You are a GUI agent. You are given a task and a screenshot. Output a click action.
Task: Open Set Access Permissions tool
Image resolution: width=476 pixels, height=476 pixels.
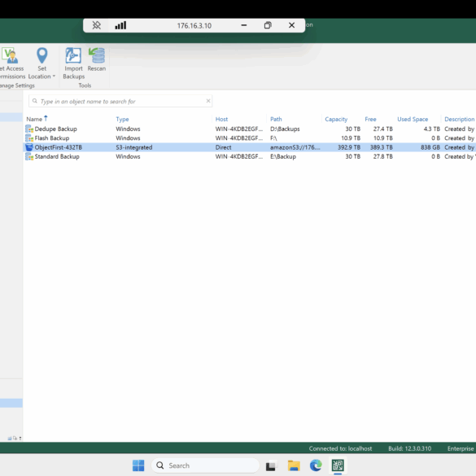tap(12, 63)
